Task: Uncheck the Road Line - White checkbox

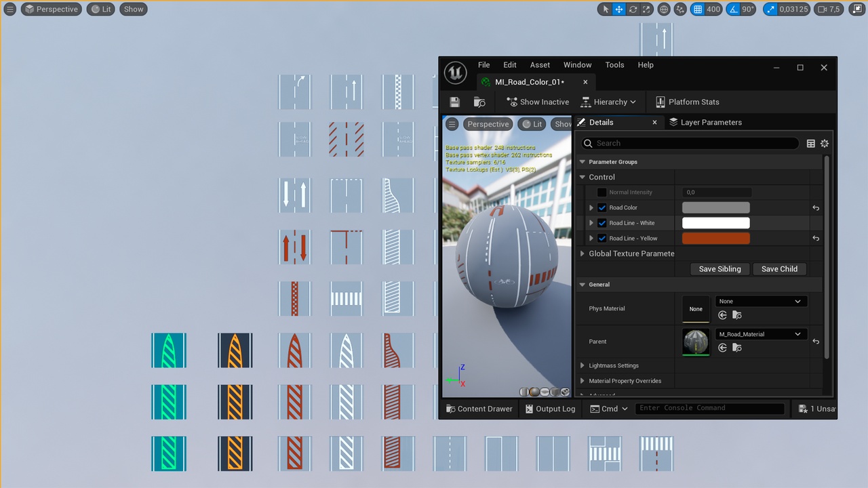Action: coord(601,223)
